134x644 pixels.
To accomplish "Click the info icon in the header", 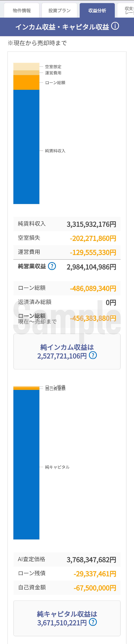I will pyautogui.click(x=115, y=26).
